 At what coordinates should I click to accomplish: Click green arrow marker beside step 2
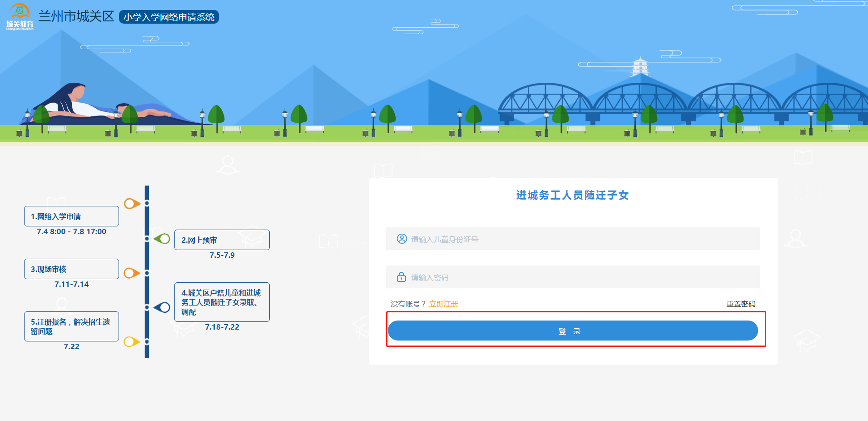click(x=162, y=239)
